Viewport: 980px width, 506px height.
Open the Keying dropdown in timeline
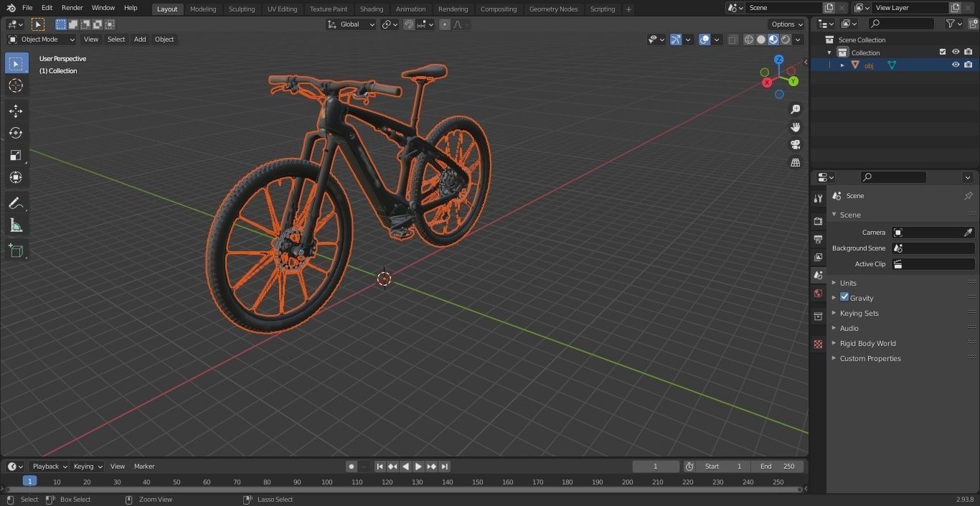[88, 467]
